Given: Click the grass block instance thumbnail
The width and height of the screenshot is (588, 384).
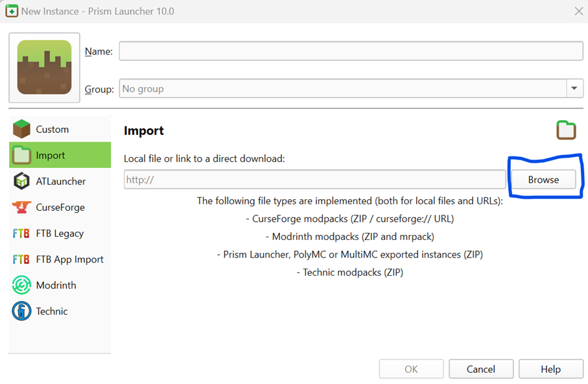Looking at the screenshot, I should (43, 67).
